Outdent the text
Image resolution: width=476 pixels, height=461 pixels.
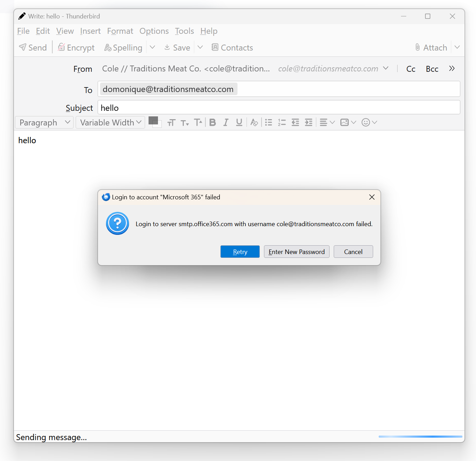tap(295, 122)
